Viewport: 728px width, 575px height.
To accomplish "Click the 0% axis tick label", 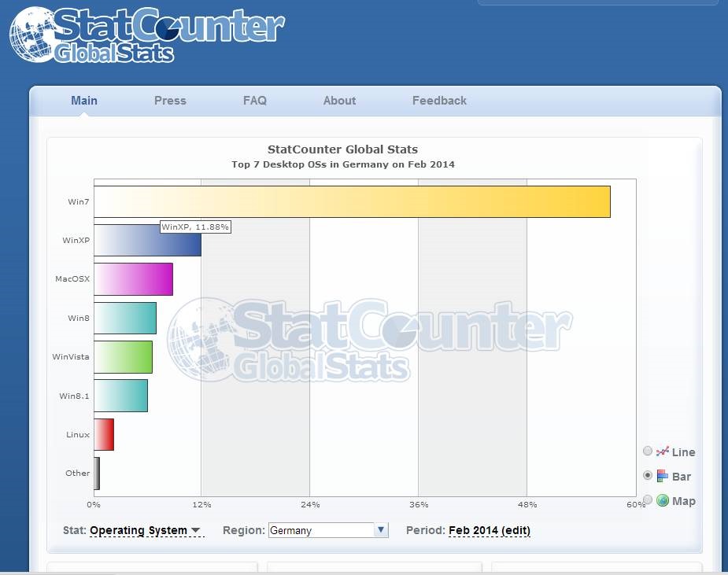I will click(x=94, y=504).
